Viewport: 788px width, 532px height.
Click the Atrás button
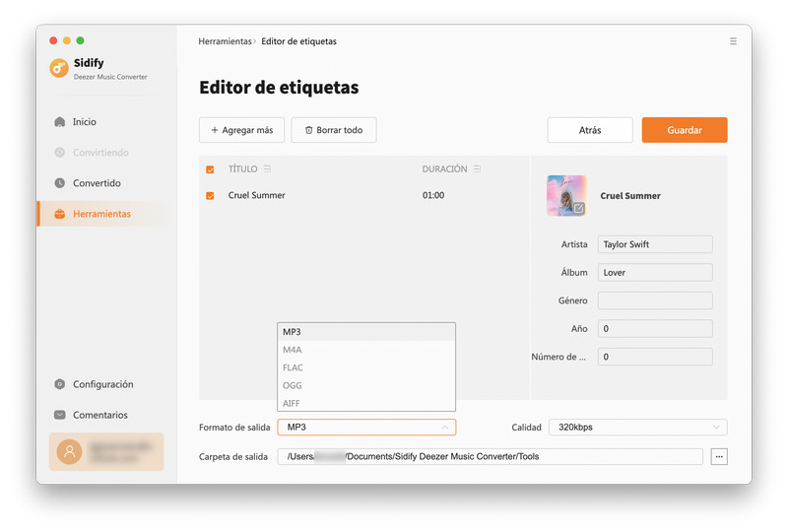pos(590,130)
